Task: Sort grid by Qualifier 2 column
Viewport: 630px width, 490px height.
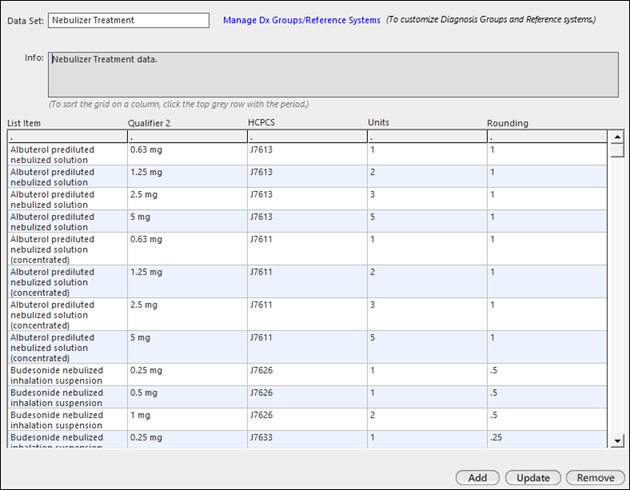Action: (x=188, y=137)
